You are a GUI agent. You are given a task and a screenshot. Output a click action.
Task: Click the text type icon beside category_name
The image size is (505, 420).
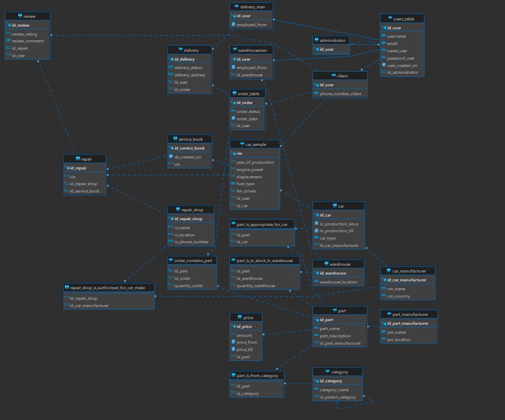pos(316,389)
